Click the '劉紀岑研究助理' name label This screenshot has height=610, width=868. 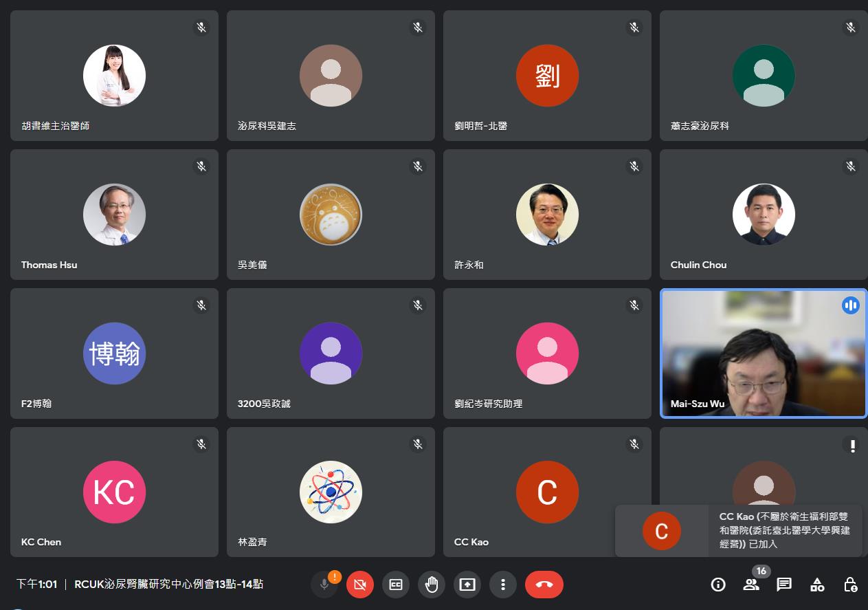(489, 404)
